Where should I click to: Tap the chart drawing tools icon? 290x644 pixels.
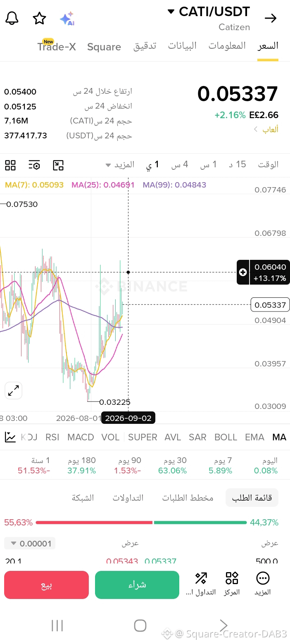[58, 165]
